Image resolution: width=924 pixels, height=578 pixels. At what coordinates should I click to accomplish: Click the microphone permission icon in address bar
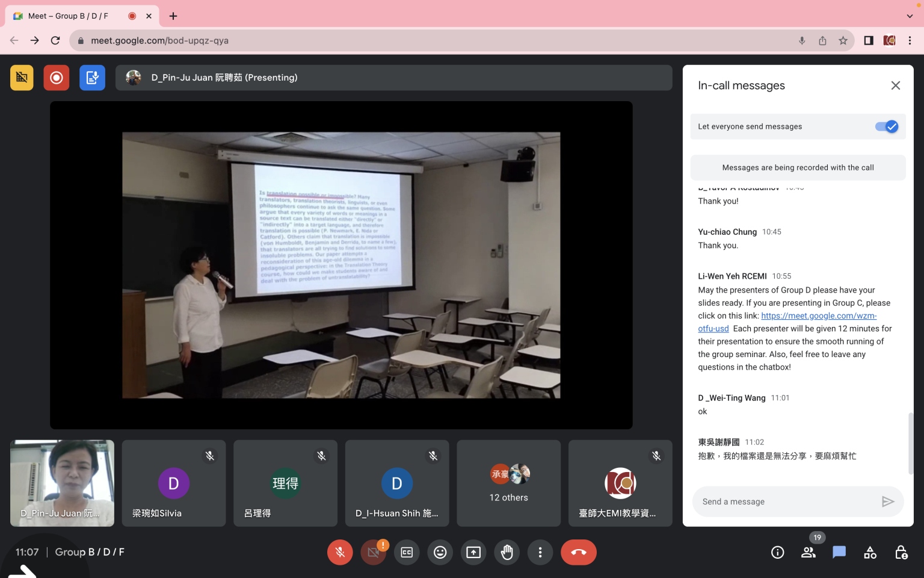point(802,40)
